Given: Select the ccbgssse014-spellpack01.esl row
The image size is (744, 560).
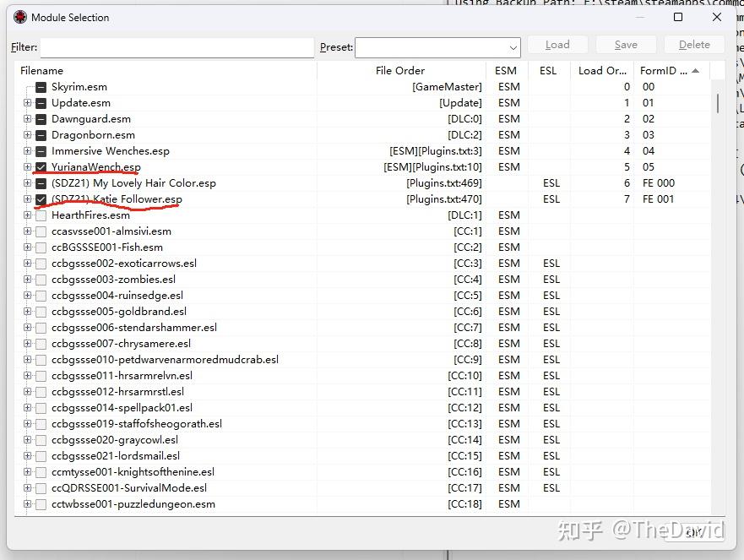Looking at the screenshot, I should (x=363, y=408).
